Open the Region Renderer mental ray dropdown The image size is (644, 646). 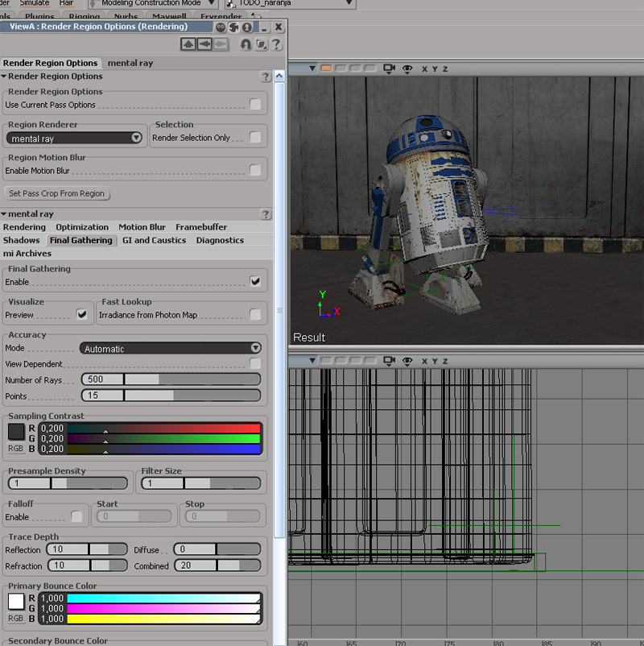tap(75, 138)
